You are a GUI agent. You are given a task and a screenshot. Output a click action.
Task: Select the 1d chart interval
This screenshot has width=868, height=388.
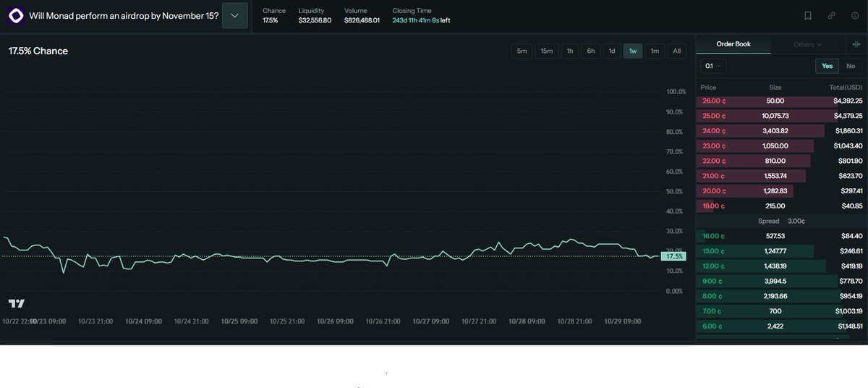click(x=612, y=51)
